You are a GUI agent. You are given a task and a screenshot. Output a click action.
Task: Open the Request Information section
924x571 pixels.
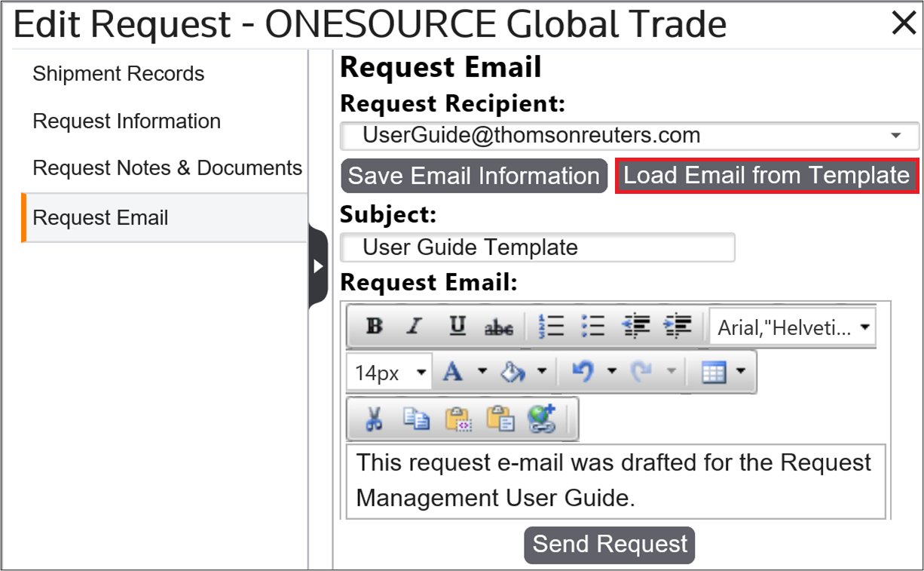click(127, 121)
